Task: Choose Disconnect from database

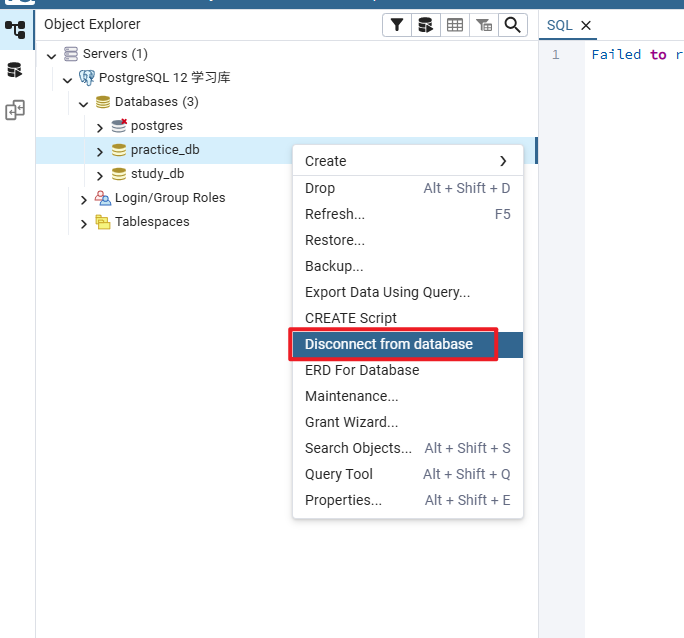Action: [408, 344]
